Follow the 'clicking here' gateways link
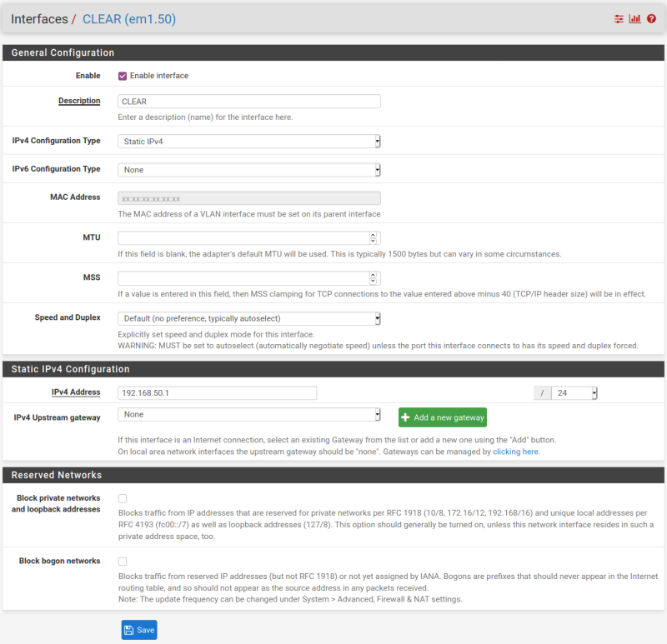 pyautogui.click(x=515, y=452)
